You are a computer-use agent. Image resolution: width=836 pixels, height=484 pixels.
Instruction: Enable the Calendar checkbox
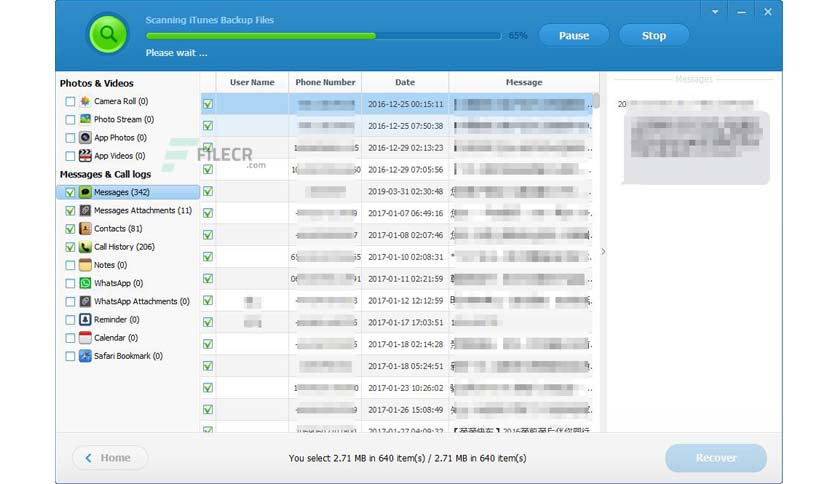(70, 338)
